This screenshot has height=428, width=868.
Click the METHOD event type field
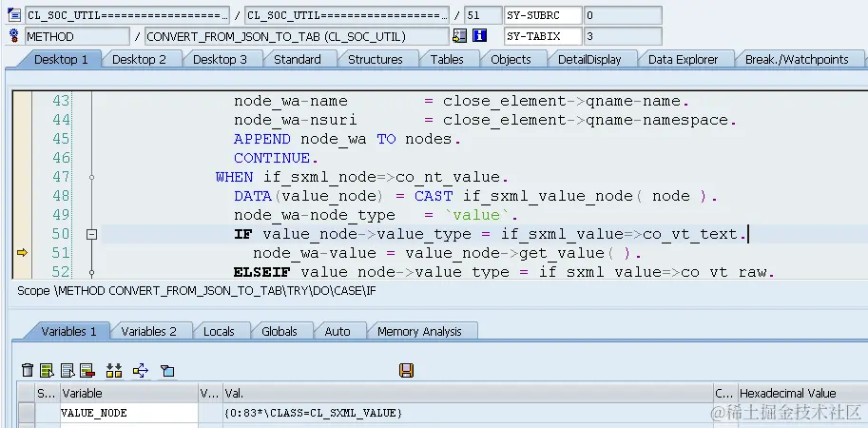coord(77,36)
